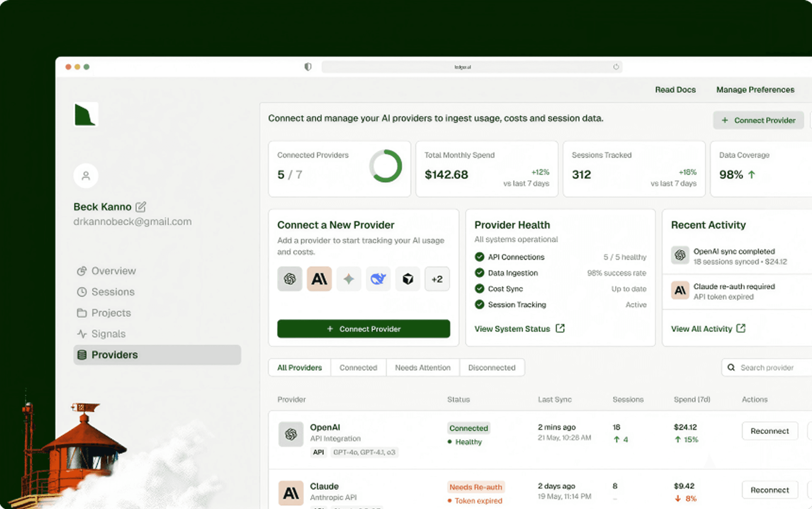Switch to the Connected tab

point(358,368)
